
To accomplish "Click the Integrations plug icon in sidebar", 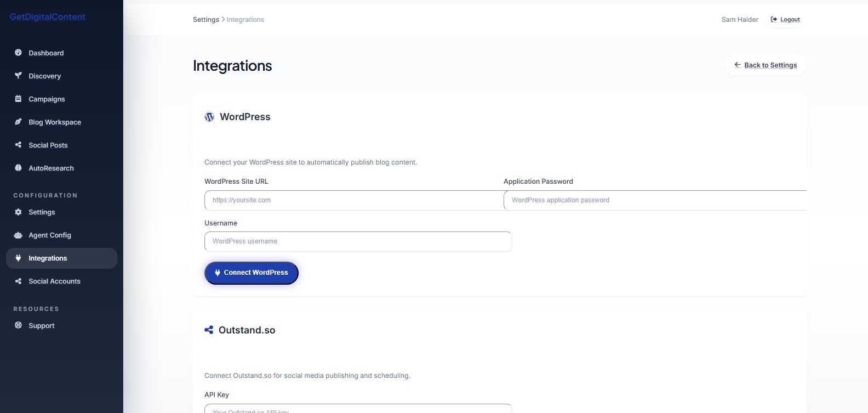I will click(x=18, y=258).
